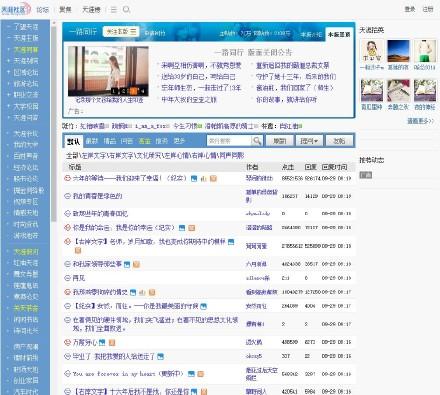440x395 pixels.
Task: Click the 查看更多>> link
Action: 420,121
